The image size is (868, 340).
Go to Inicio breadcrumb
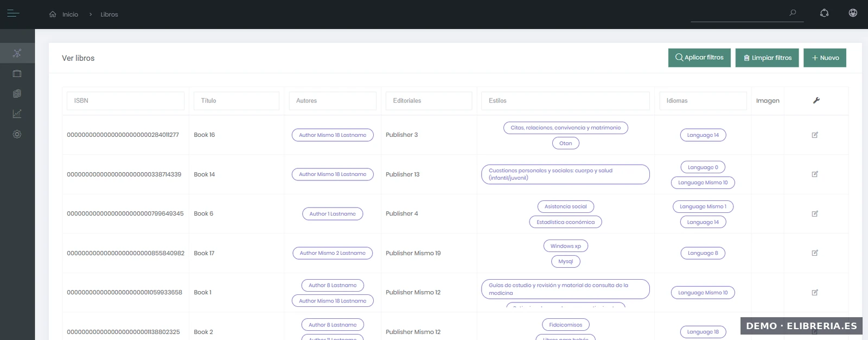pyautogui.click(x=70, y=15)
